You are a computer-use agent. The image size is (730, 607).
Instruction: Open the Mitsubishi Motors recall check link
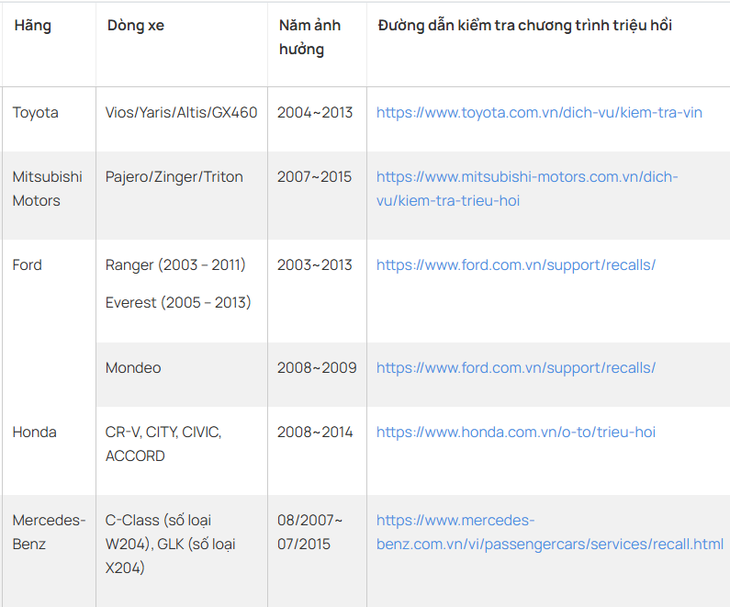pyautogui.click(x=527, y=189)
